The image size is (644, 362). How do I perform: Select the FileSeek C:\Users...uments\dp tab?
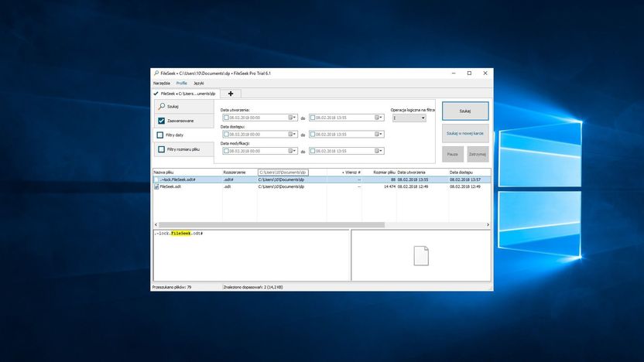pyautogui.click(x=186, y=94)
